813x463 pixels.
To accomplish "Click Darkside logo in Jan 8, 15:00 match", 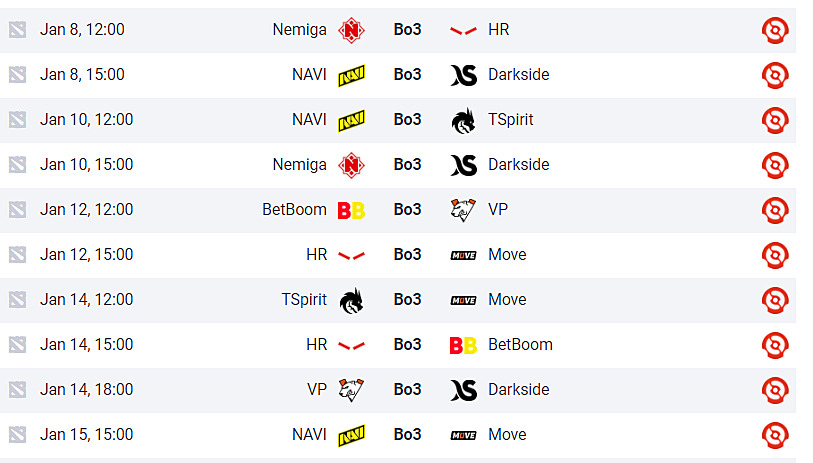I will coord(463,75).
